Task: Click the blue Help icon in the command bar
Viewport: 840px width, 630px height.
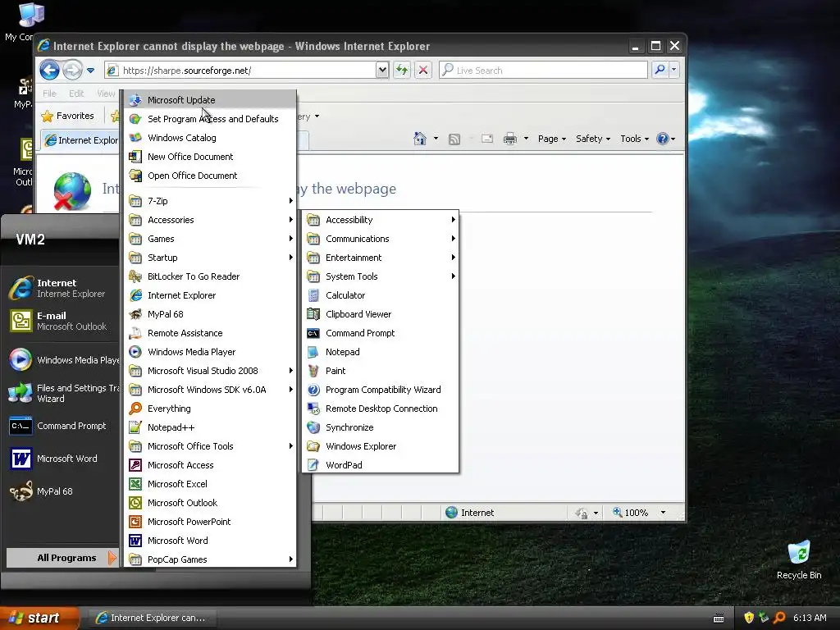Action: coord(663,139)
